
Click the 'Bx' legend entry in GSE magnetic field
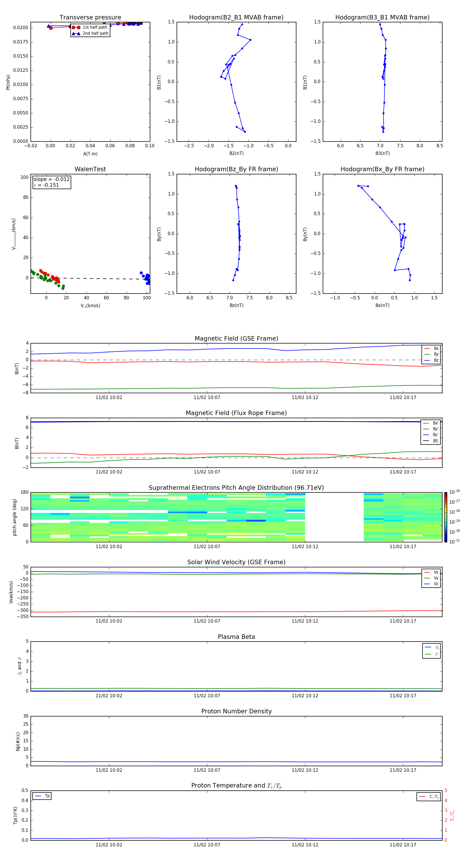point(431,349)
